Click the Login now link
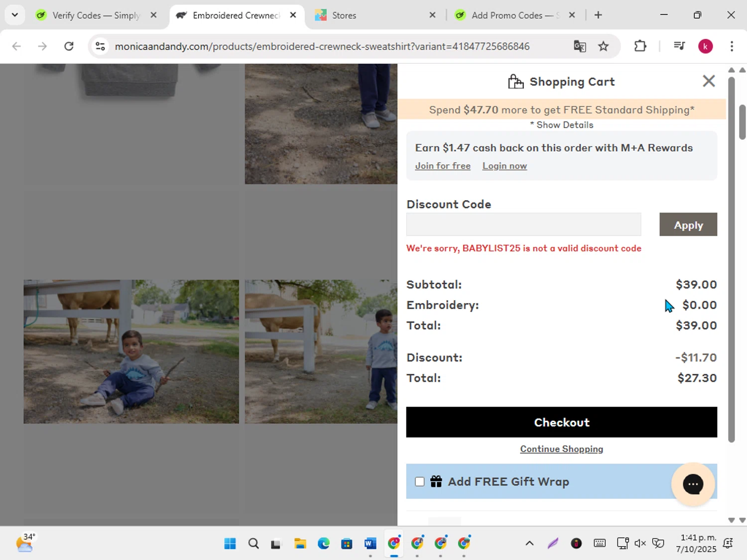Image resolution: width=747 pixels, height=560 pixels. tap(504, 166)
